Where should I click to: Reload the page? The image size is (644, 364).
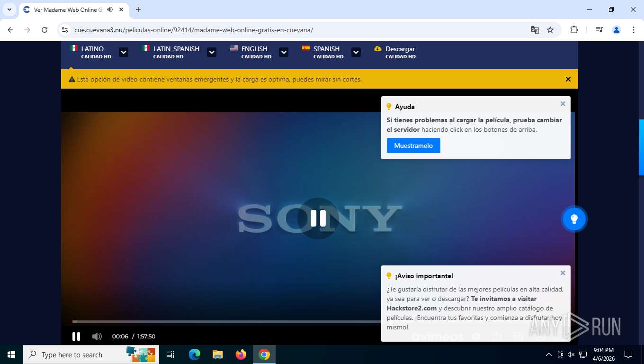pos(45,30)
